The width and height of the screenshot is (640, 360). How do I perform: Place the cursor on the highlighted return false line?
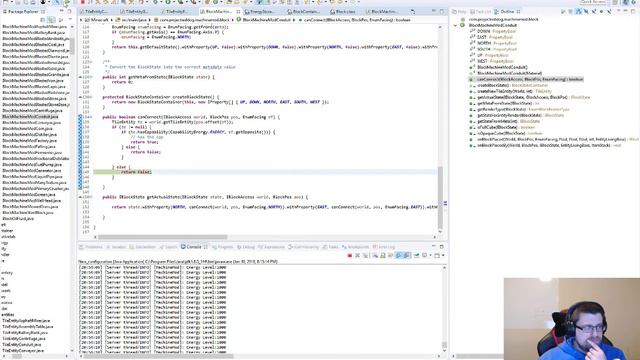(x=136, y=172)
